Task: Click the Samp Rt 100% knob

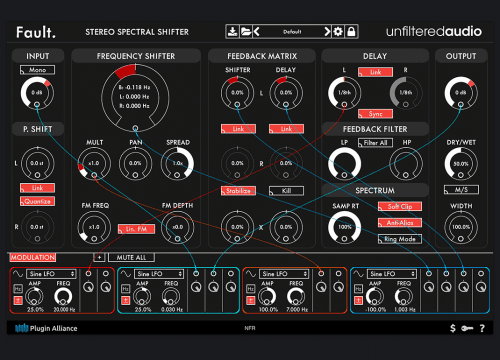Action: click(345, 227)
